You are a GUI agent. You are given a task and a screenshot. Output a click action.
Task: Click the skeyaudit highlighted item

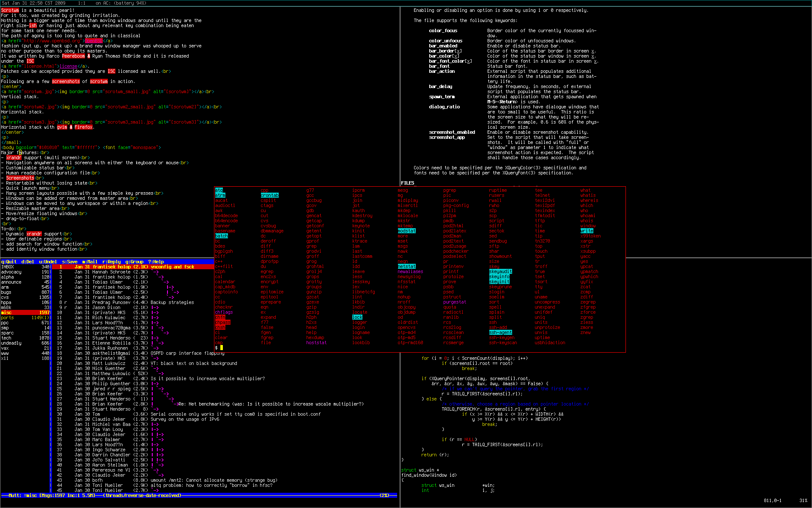[x=500, y=271]
